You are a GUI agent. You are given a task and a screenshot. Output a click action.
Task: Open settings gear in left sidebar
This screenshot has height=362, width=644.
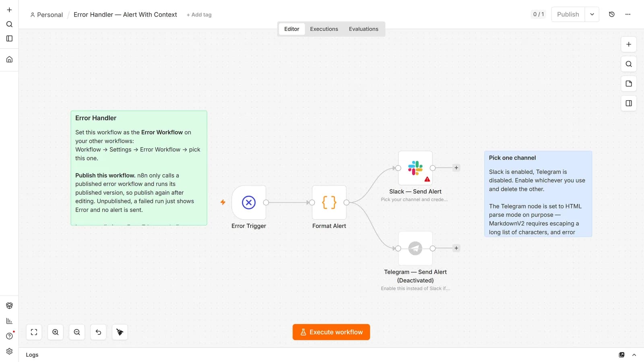pos(9,352)
